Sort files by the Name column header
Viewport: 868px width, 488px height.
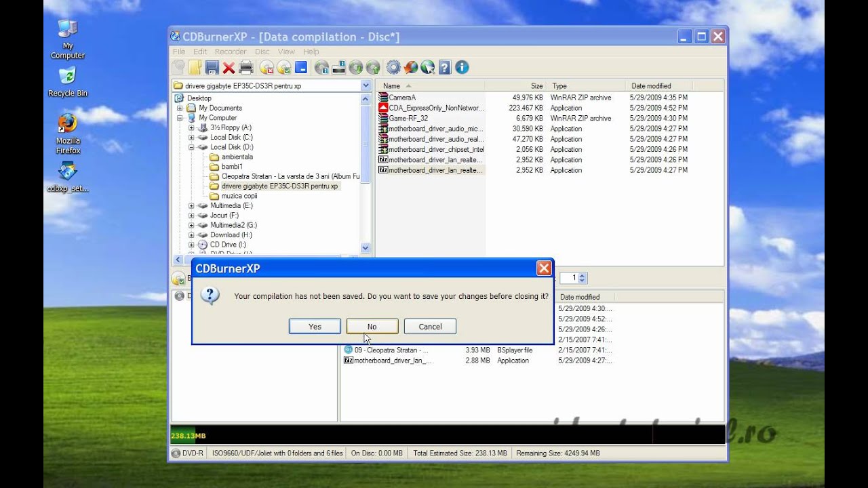[431, 86]
